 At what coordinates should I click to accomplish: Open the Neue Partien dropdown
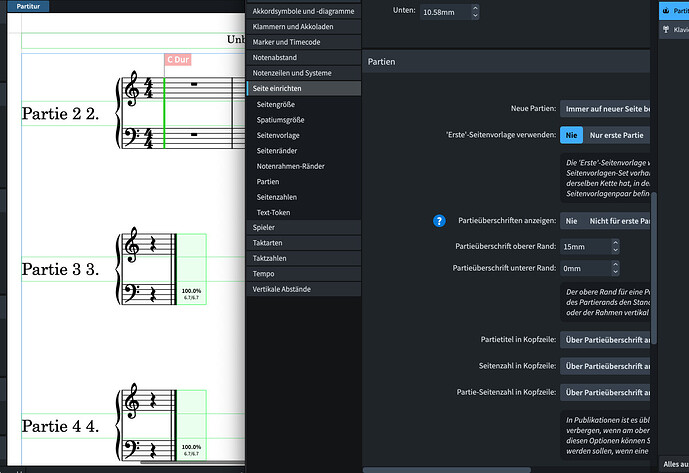tap(606, 108)
